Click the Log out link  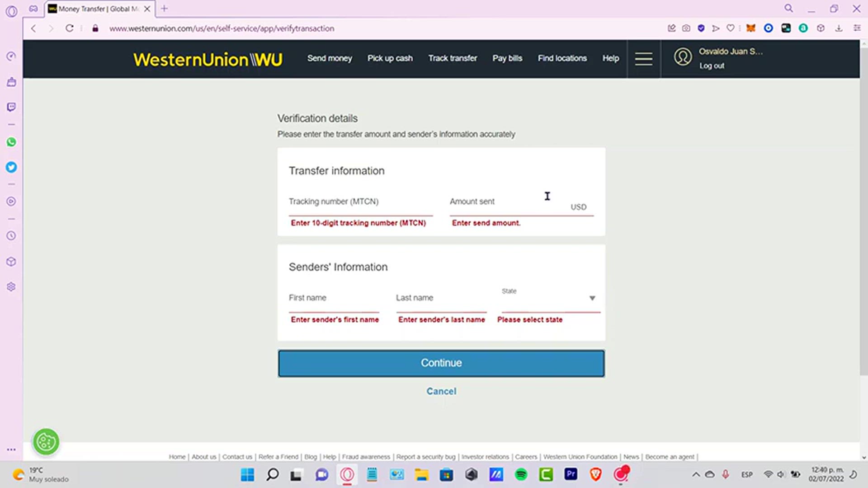coord(712,66)
